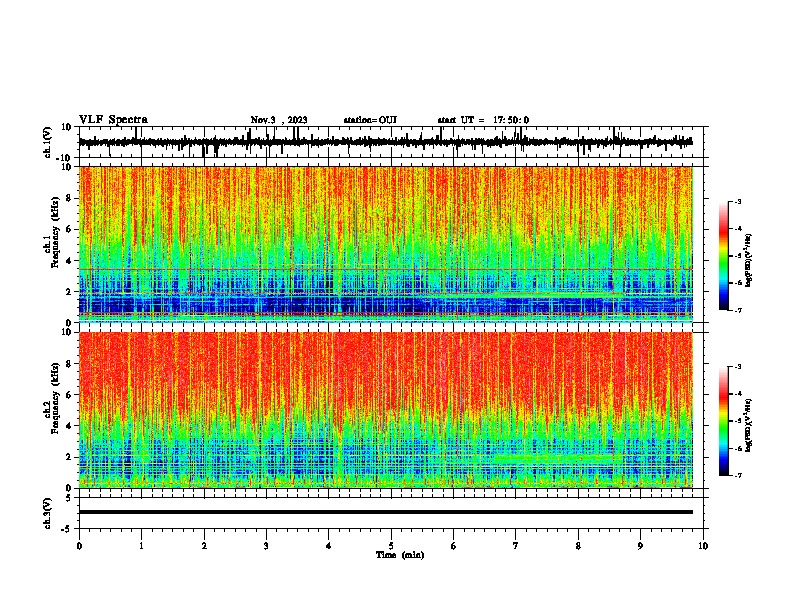The image size is (792, 612).
Task: Click the "ch.1(V)" waveform axis label
Action: [47, 142]
